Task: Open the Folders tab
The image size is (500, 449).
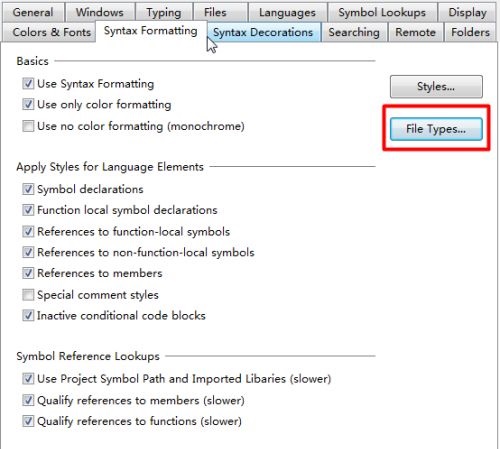Action: [x=470, y=32]
